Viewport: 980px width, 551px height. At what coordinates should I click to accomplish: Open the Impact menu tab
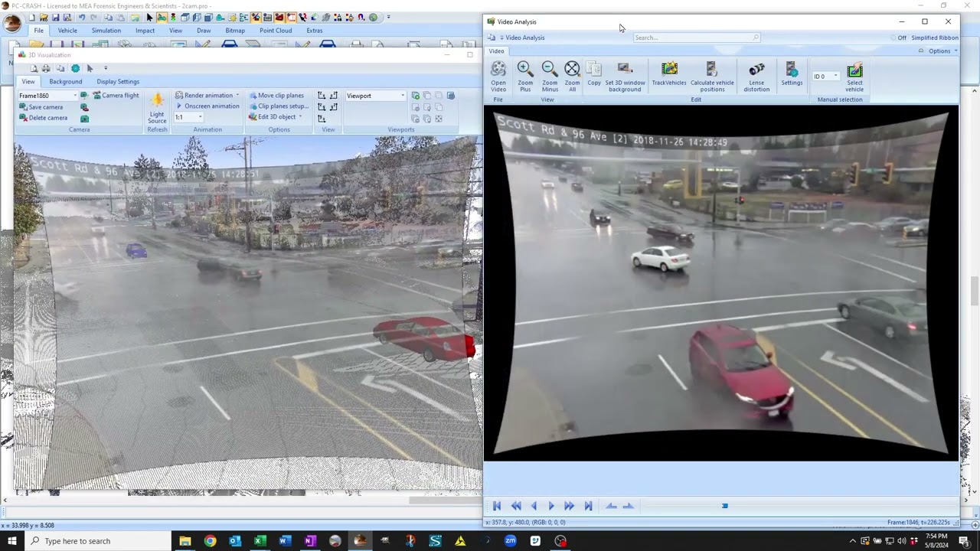(145, 31)
